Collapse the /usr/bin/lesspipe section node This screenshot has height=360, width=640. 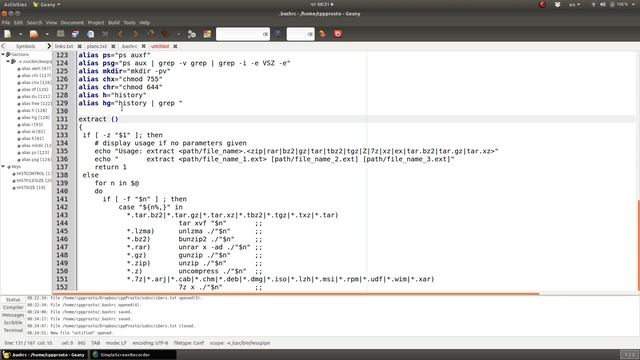[8, 62]
